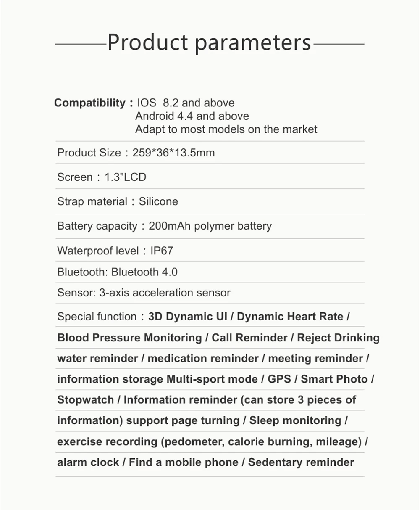420x510 pixels.
Task: Select Find a mobile phone text
Action: (184, 462)
